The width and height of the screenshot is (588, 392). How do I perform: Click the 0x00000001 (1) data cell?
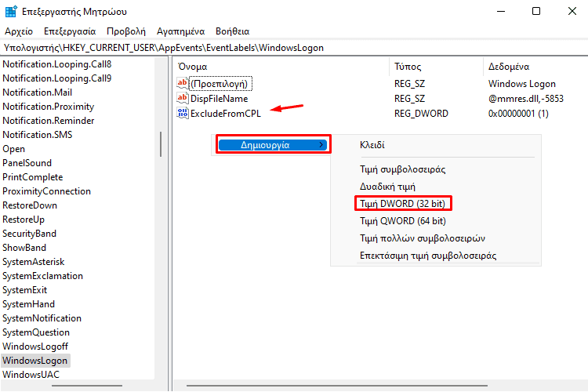(518, 114)
